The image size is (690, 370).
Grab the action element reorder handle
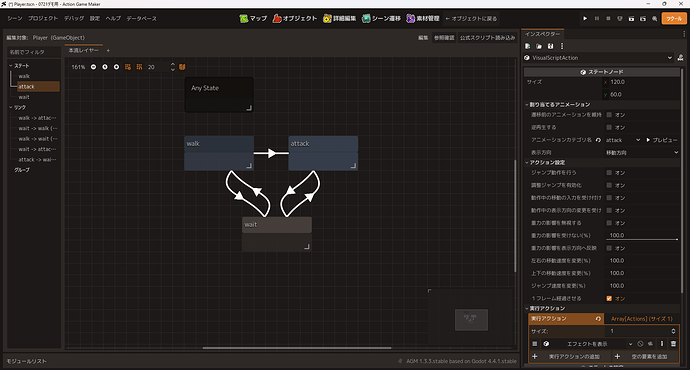[535, 344]
